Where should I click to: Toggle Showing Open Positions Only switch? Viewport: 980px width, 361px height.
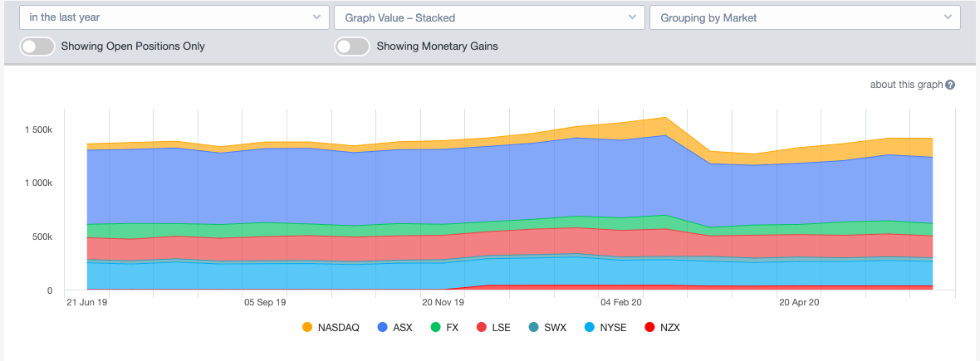click(x=37, y=46)
